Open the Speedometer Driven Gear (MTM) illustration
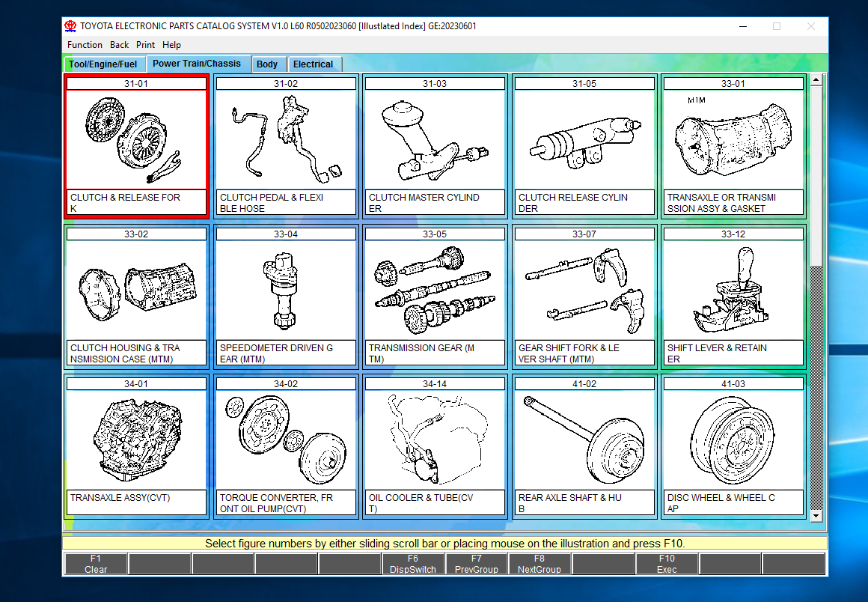 point(285,288)
